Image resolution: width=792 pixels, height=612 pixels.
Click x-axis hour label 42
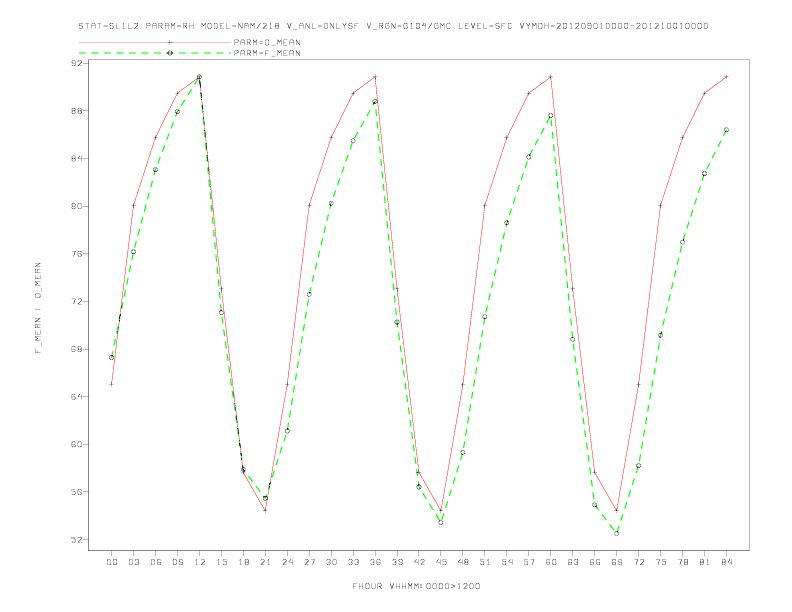419,562
